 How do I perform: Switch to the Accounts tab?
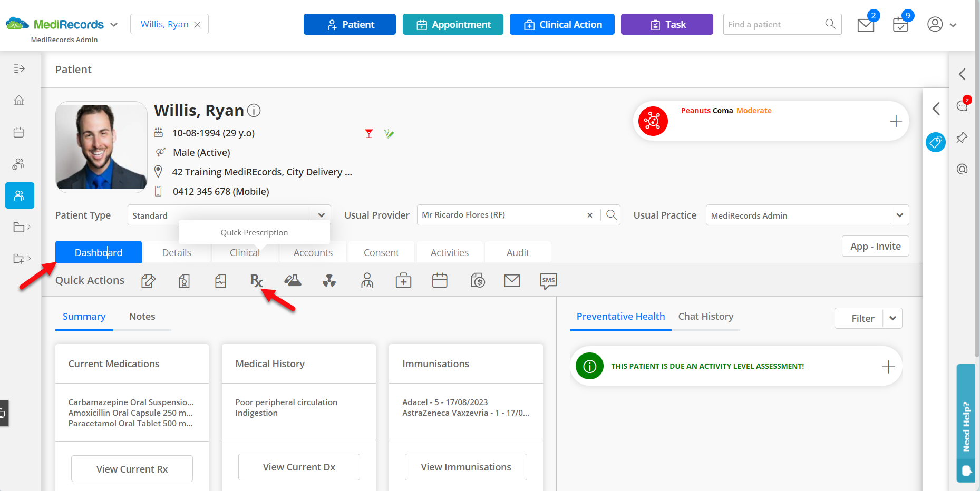tap(313, 253)
